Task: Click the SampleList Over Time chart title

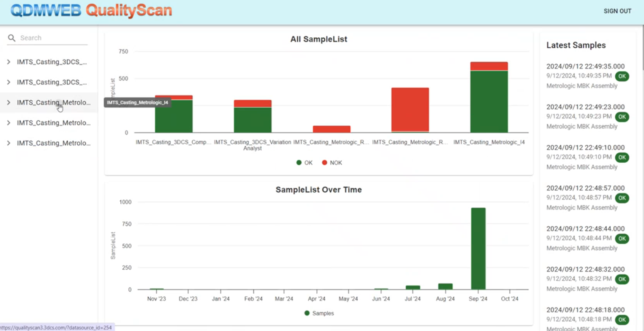Action: click(319, 190)
